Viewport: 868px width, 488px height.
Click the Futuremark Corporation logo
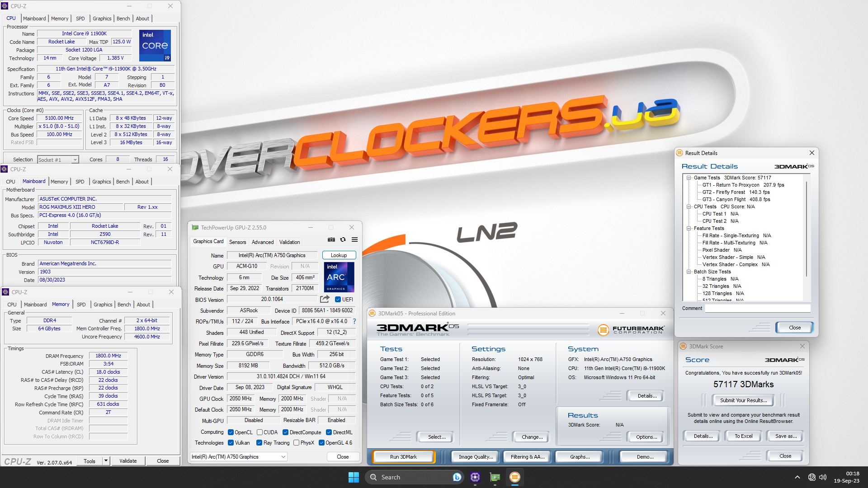pos(631,330)
